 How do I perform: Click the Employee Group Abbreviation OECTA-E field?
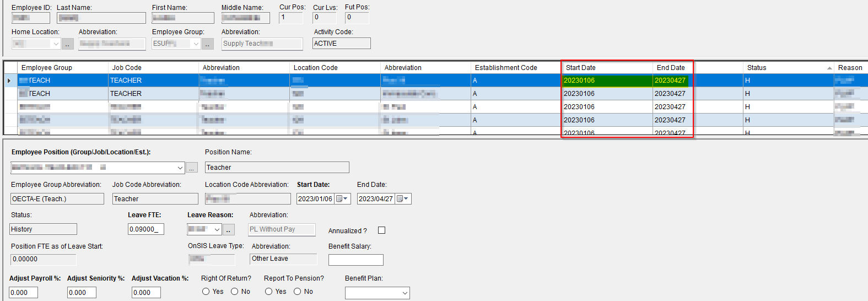(x=57, y=199)
